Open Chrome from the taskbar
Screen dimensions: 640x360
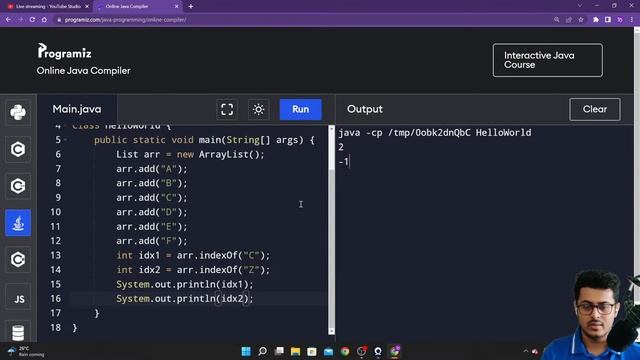[x=345, y=351]
